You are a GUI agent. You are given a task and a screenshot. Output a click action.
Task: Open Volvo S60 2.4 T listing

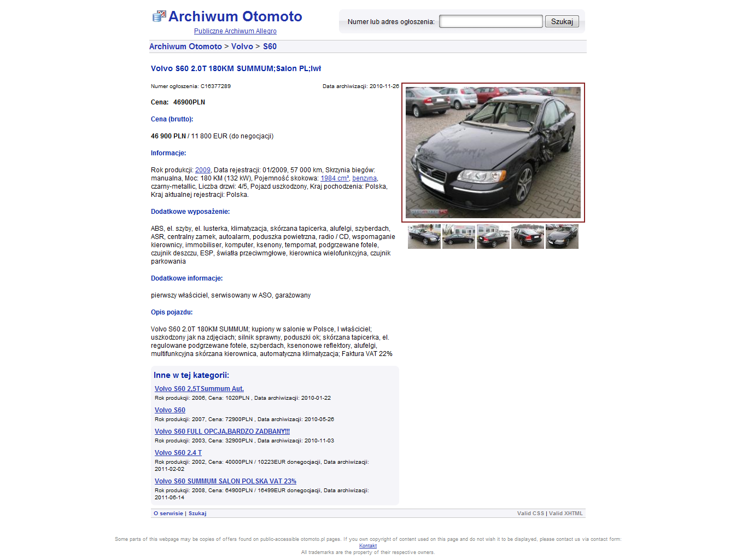click(x=178, y=453)
